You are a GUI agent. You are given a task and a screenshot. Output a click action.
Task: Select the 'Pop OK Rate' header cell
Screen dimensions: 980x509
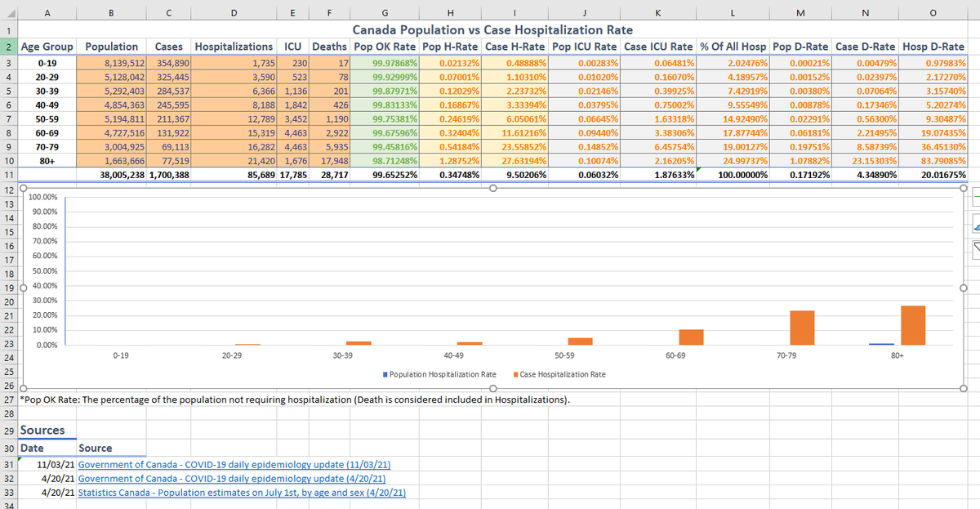tap(386, 47)
